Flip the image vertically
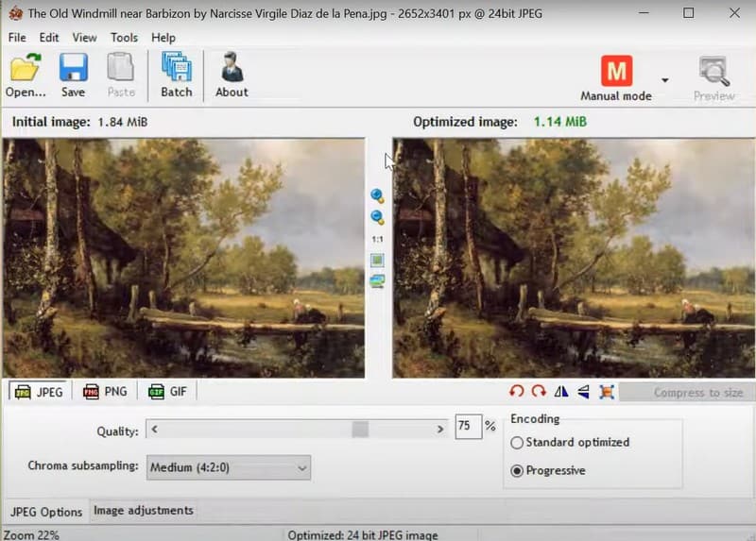This screenshot has width=756, height=541. coord(584,392)
